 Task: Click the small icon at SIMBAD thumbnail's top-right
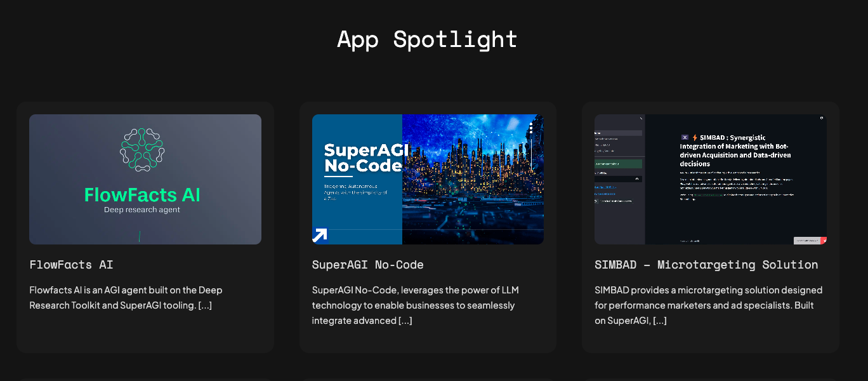[x=822, y=118]
